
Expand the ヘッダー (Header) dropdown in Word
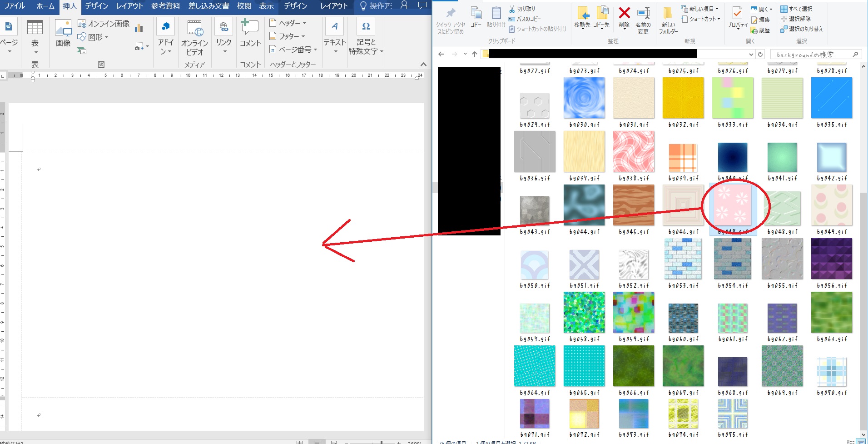pos(288,23)
